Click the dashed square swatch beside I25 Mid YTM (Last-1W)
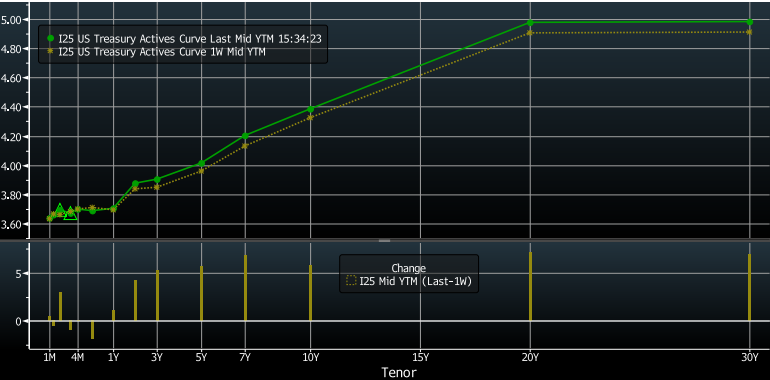The height and width of the screenshot is (380, 770). click(x=351, y=281)
